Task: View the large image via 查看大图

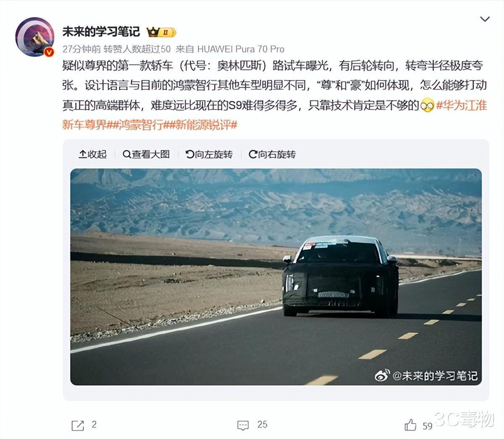Action: [x=146, y=154]
